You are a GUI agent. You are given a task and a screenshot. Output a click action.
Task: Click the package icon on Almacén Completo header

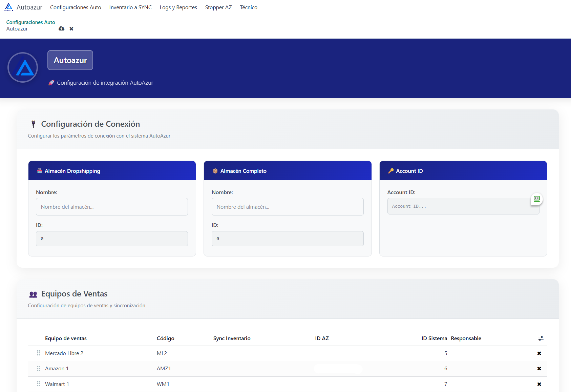point(215,171)
